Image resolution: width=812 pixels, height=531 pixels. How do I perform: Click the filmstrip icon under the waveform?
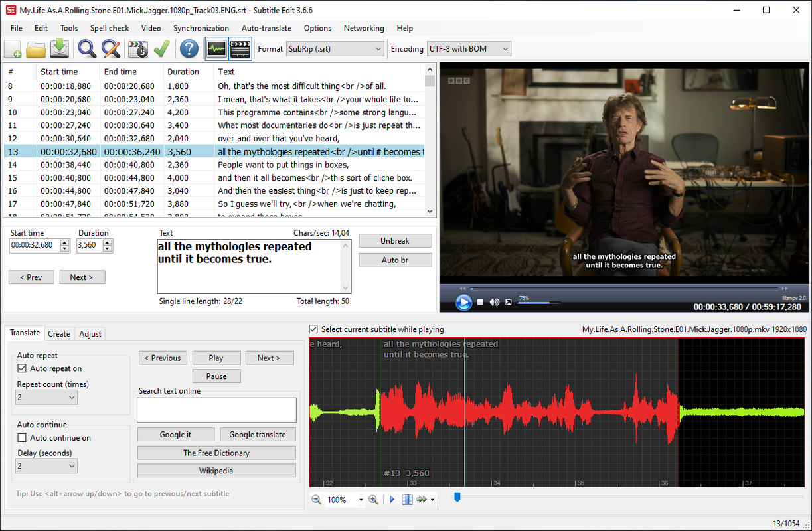[x=407, y=500]
